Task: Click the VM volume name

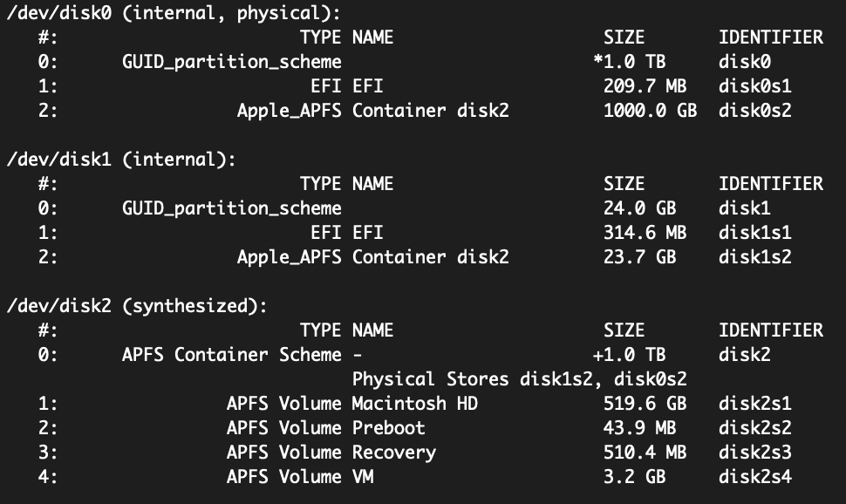Action: [363, 477]
